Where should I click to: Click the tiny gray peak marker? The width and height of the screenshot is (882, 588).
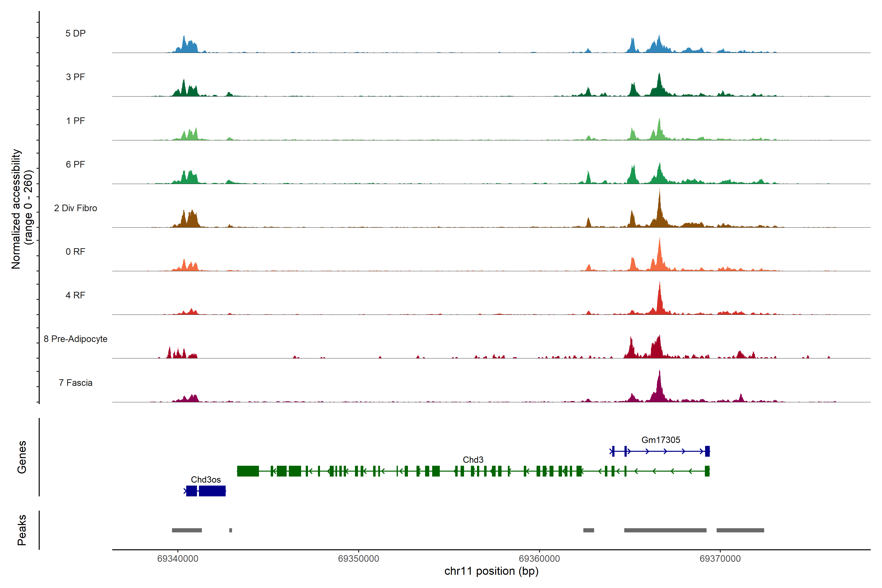click(231, 530)
